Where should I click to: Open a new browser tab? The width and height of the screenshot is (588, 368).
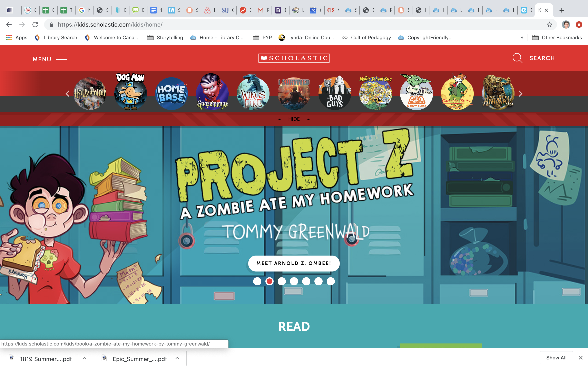562,10
